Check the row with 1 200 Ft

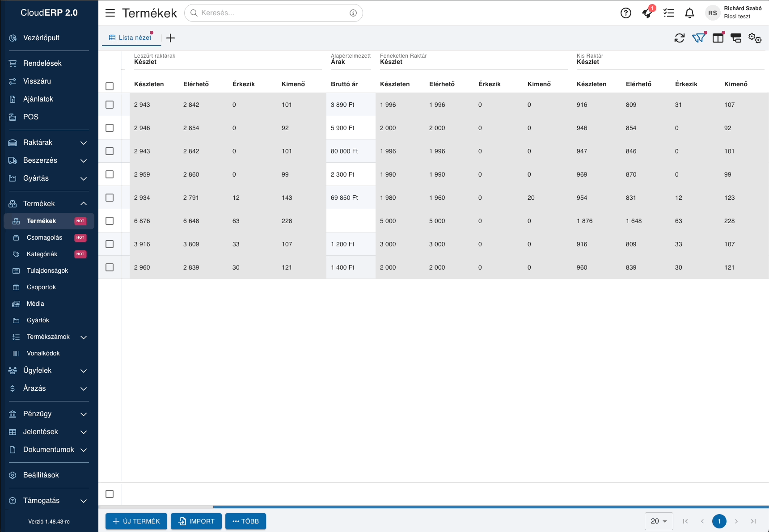(x=110, y=244)
